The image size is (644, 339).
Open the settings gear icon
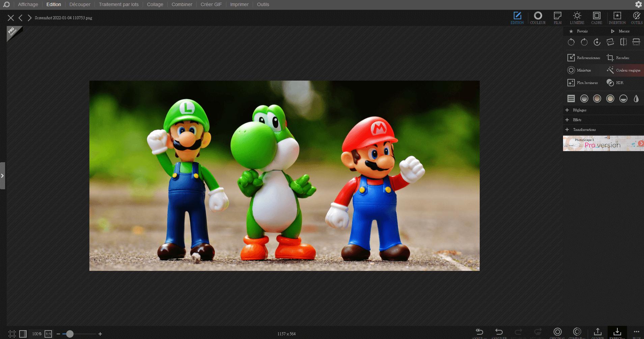[638, 4]
